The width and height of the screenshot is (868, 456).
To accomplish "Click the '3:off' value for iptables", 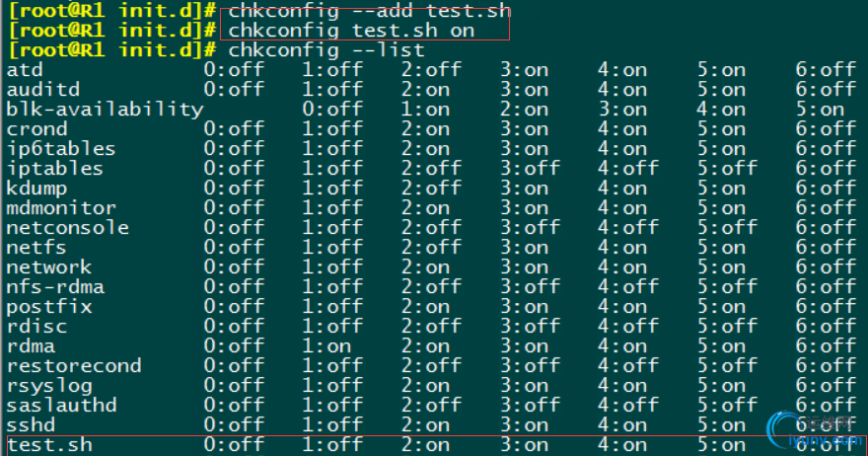I will pos(531,169).
